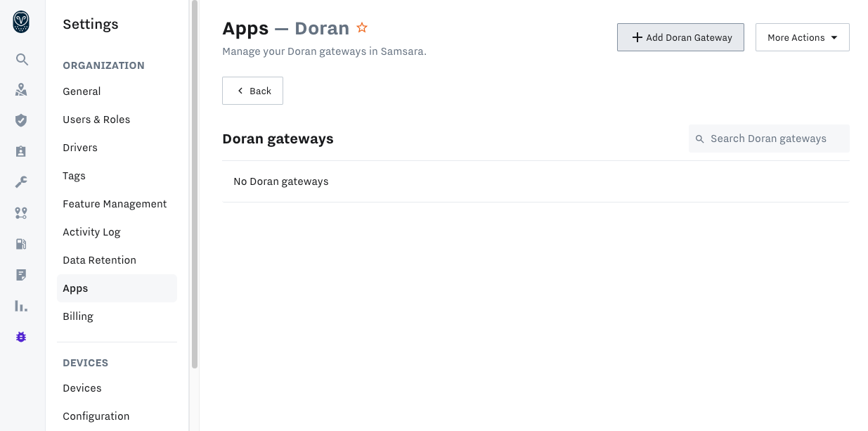
Task: Open General settings
Action: pos(117,91)
